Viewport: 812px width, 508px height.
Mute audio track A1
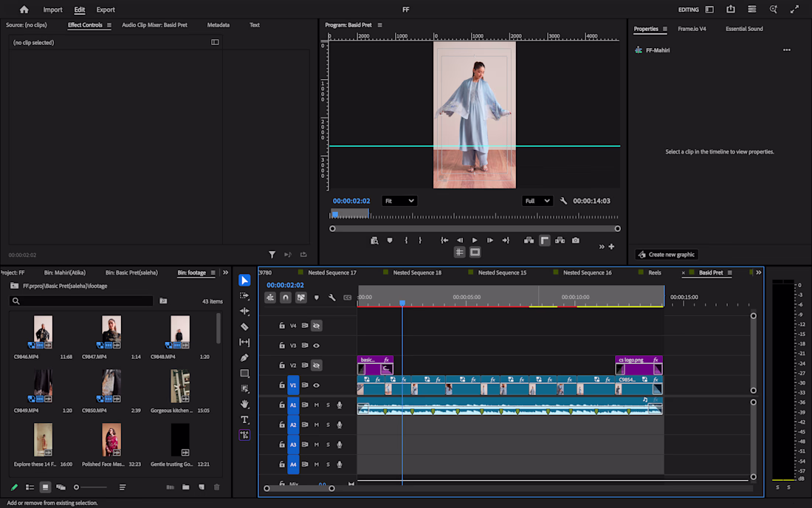click(317, 405)
